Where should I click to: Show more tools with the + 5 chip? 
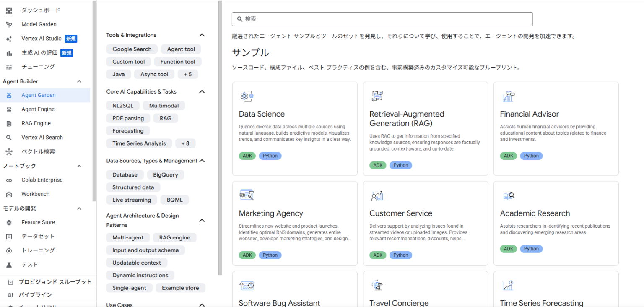tap(188, 74)
